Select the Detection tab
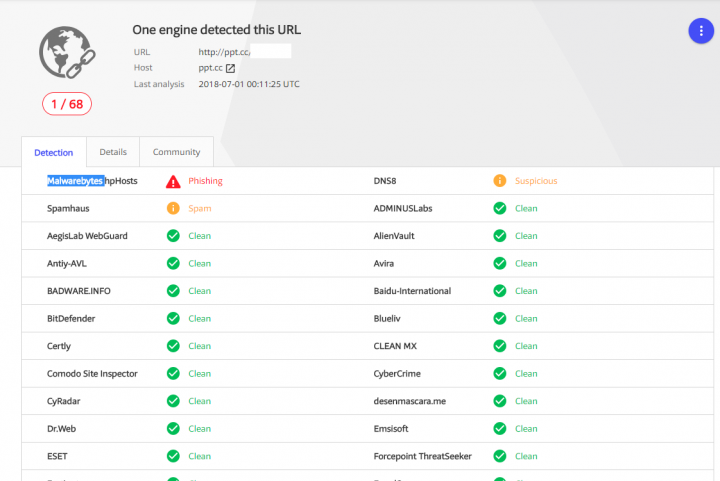Viewport: 720px width, 481px height. click(54, 153)
